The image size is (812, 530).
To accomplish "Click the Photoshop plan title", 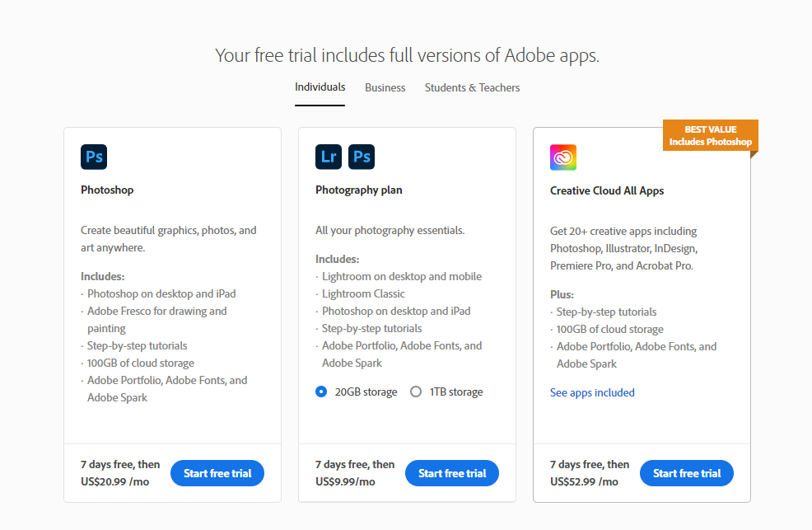I will click(x=107, y=190).
